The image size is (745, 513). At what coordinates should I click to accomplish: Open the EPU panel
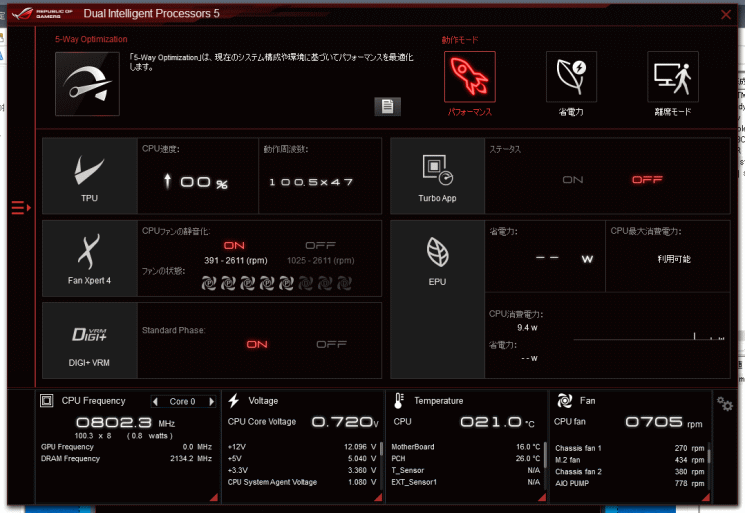click(x=437, y=299)
